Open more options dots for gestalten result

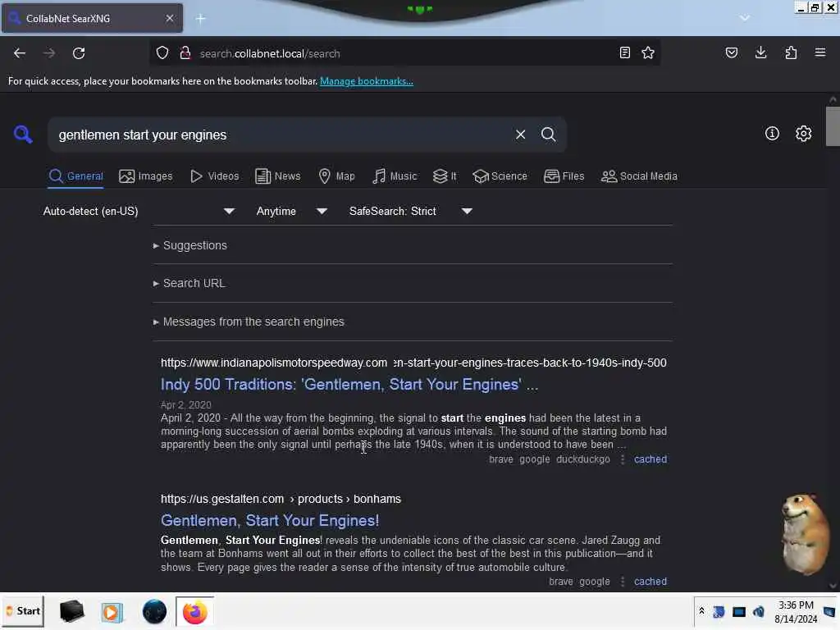point(622,582)
